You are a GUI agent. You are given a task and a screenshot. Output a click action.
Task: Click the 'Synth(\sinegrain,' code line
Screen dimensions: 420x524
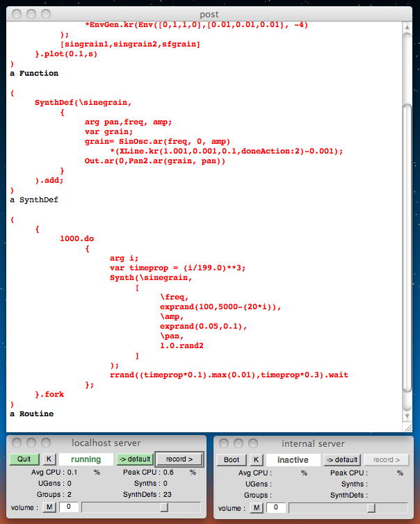click(x=151, y=278)
